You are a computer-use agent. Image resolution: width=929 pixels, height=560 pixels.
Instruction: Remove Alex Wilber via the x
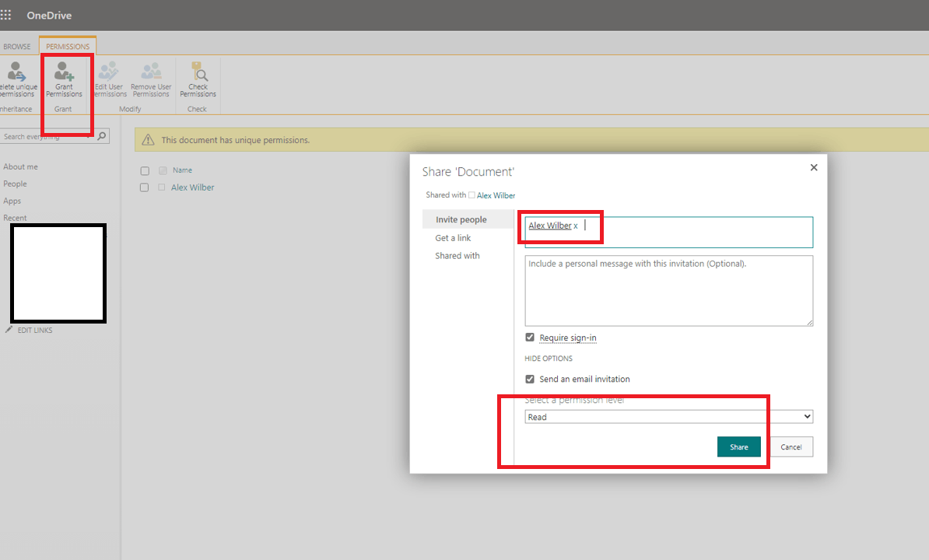click(575, 226)
